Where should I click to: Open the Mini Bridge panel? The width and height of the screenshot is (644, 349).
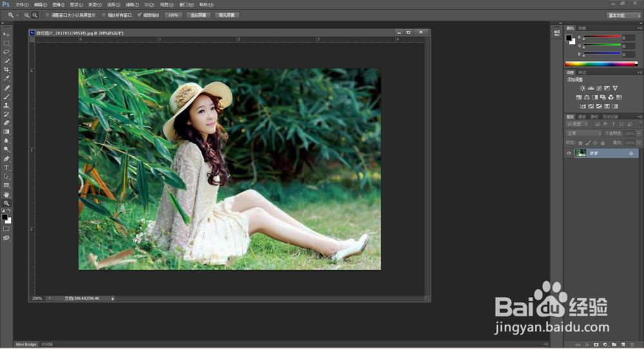[x=26, y=344]
